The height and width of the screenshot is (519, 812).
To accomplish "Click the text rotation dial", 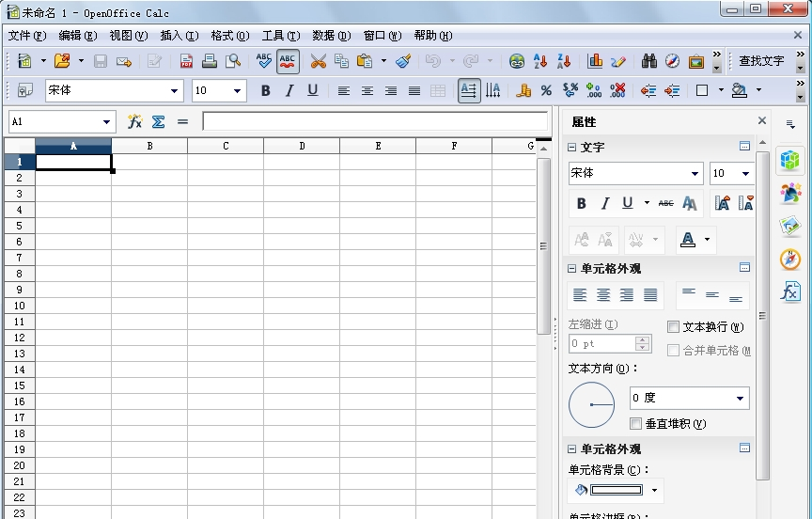I will (591, 404).
